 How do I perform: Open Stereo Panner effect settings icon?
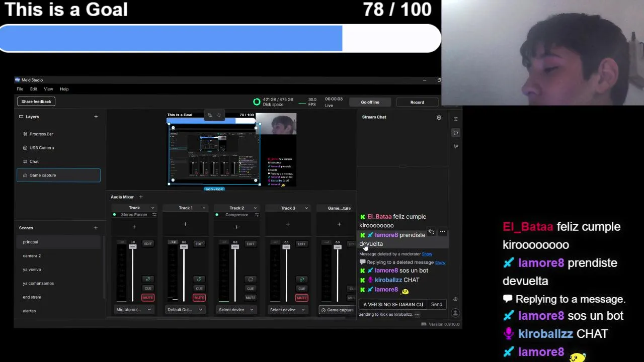click(154, 215)
